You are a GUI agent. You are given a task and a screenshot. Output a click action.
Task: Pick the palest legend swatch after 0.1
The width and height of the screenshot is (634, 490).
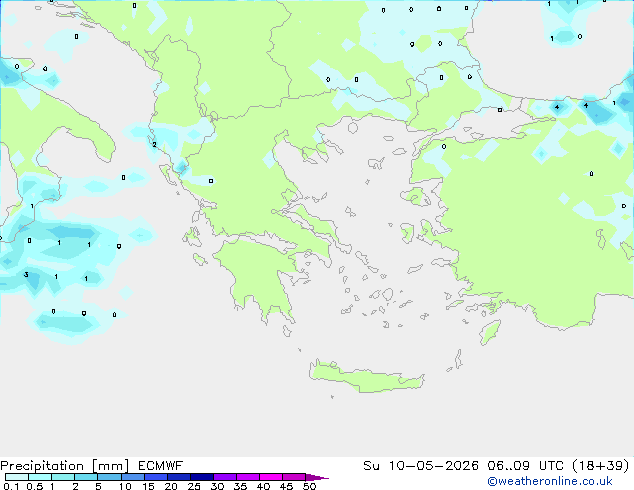coord(17,477)
